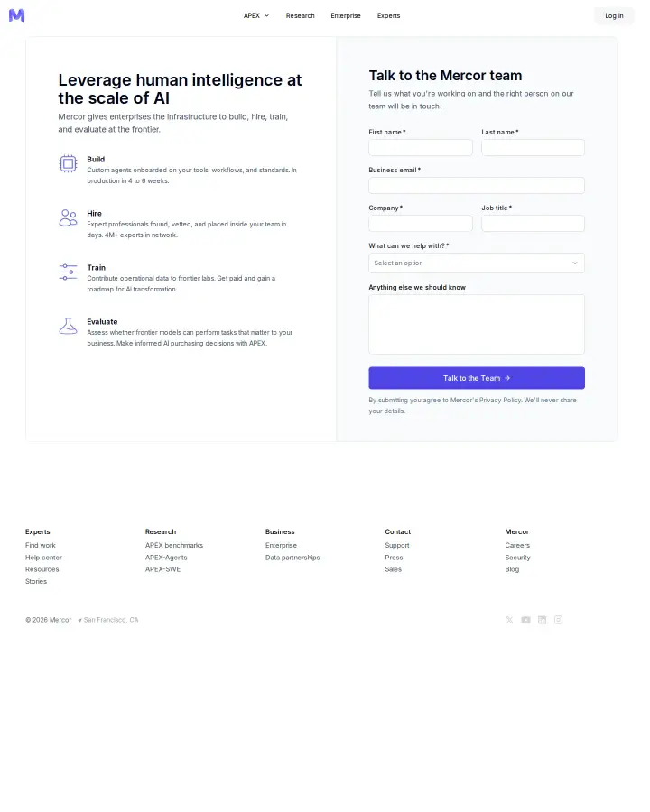650x812 pixels.
Task: Click the Hire people icon
Action: point(68,218)
